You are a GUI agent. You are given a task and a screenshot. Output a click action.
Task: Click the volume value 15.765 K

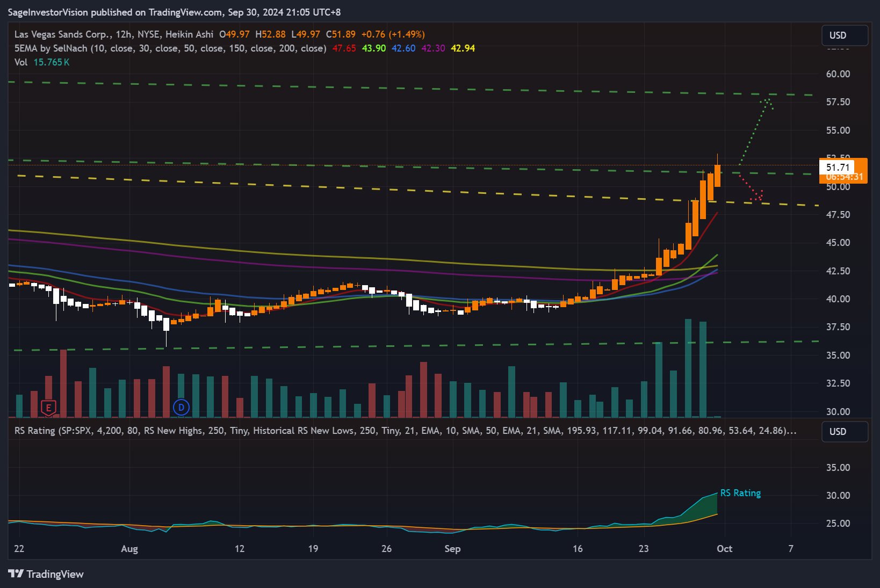coord(52,62)
